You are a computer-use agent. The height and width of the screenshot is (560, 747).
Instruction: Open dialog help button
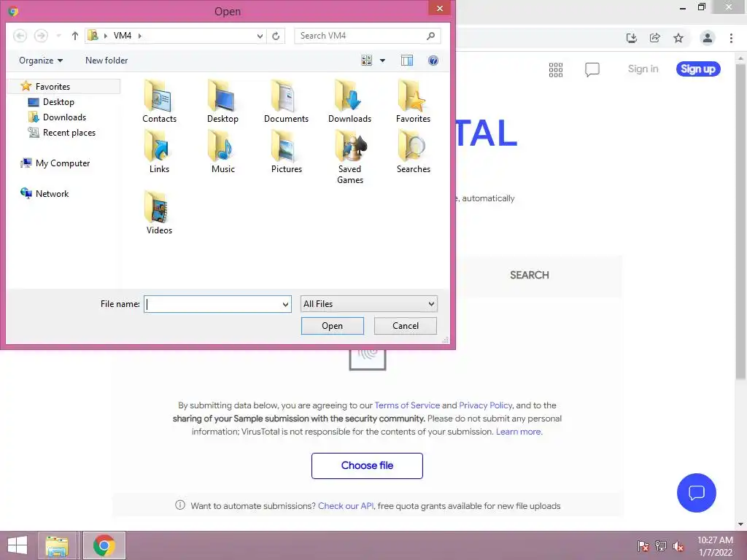pyautogui.click(x=433, y=61)
